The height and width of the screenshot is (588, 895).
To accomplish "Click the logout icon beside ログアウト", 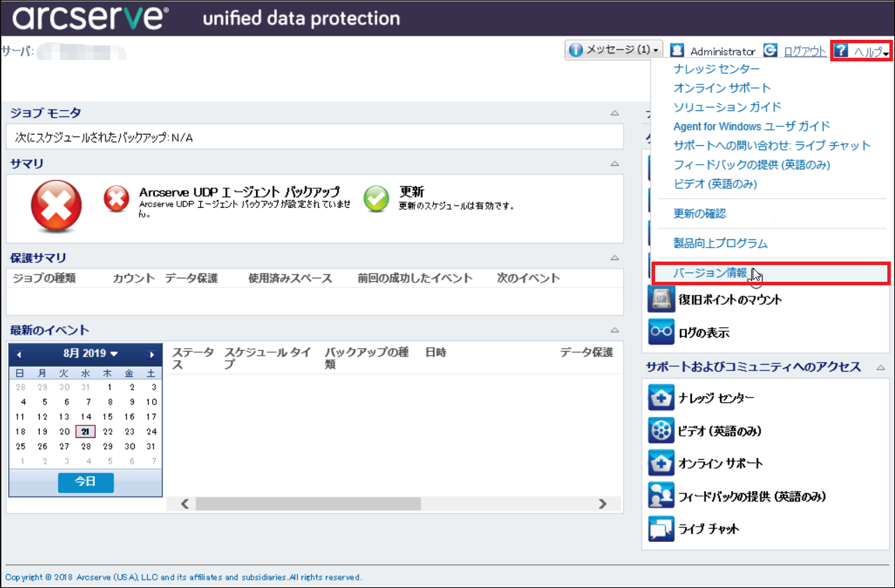I will (x=770, y=50).
